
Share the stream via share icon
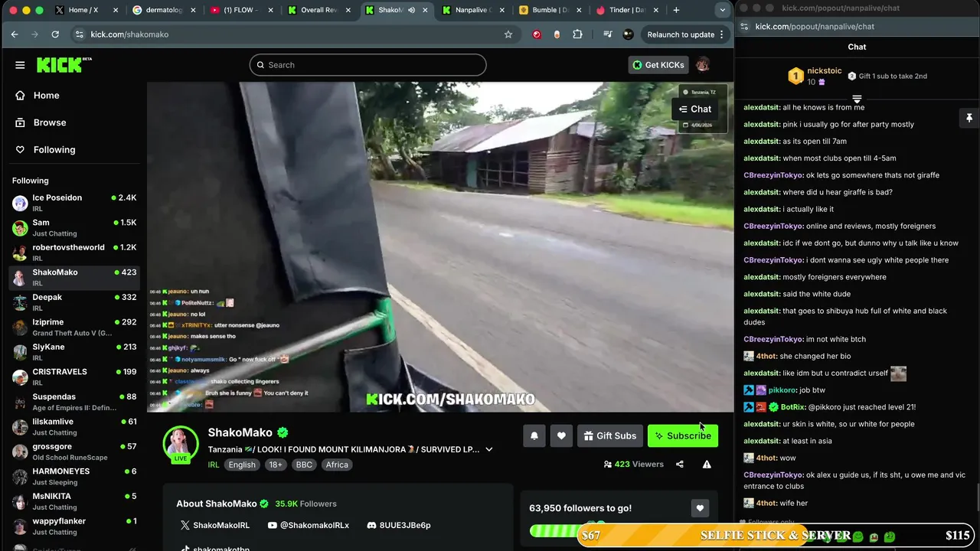[x=680, y=465]
